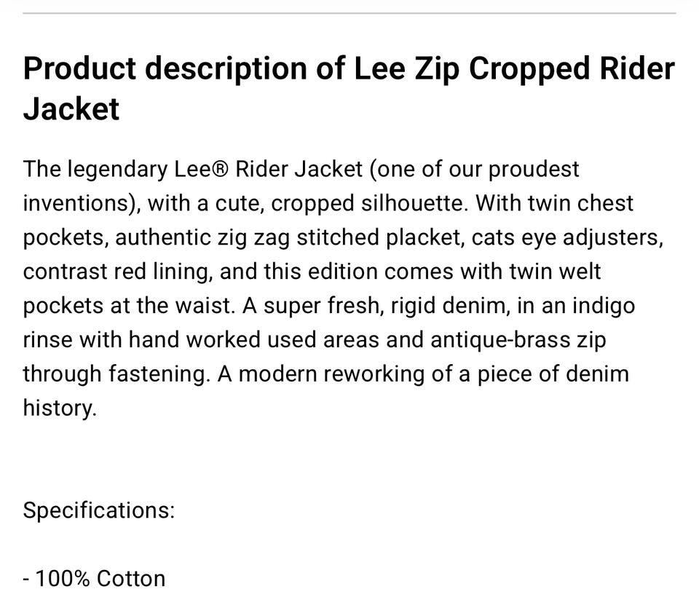Viewport: 699px width, 616px height.
Task: Click the "zig zag stitched placket" phrase
Action: point(339,238)
